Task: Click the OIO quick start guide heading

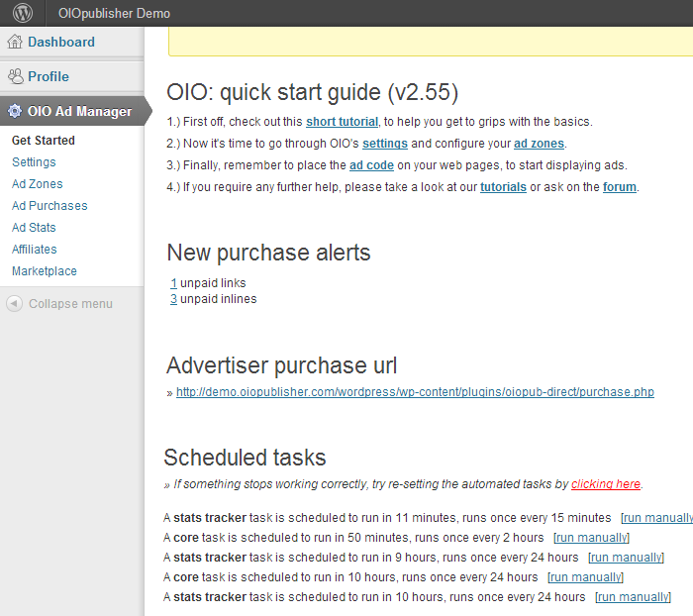Action: [313, 92]
